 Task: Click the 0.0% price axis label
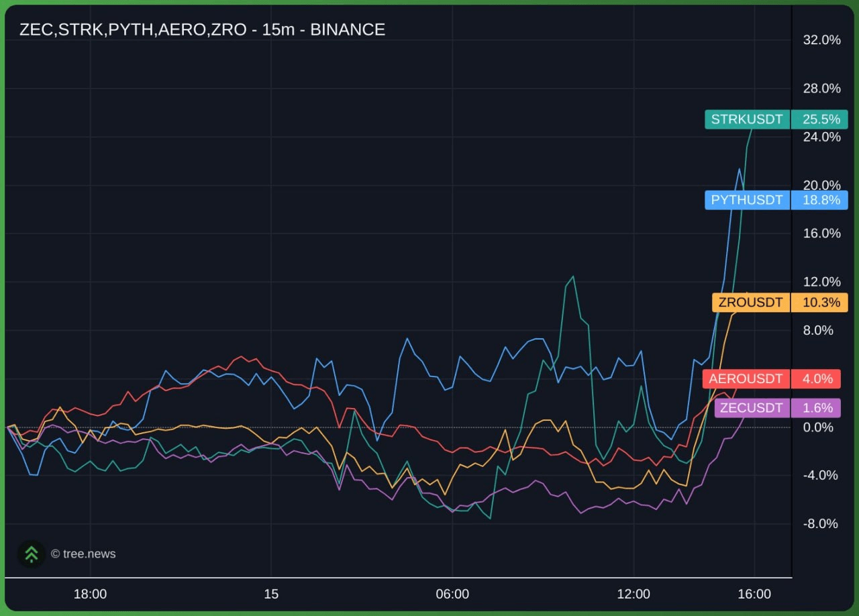point(818,427)
